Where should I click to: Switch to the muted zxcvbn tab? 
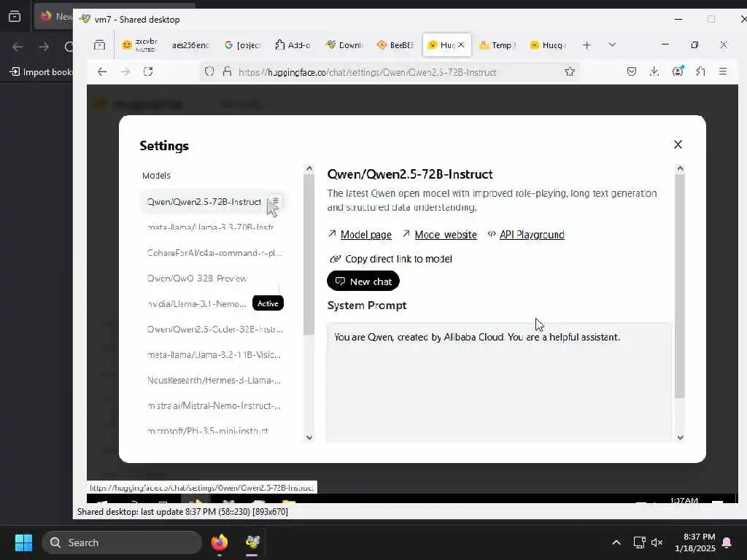coord(139,45)
